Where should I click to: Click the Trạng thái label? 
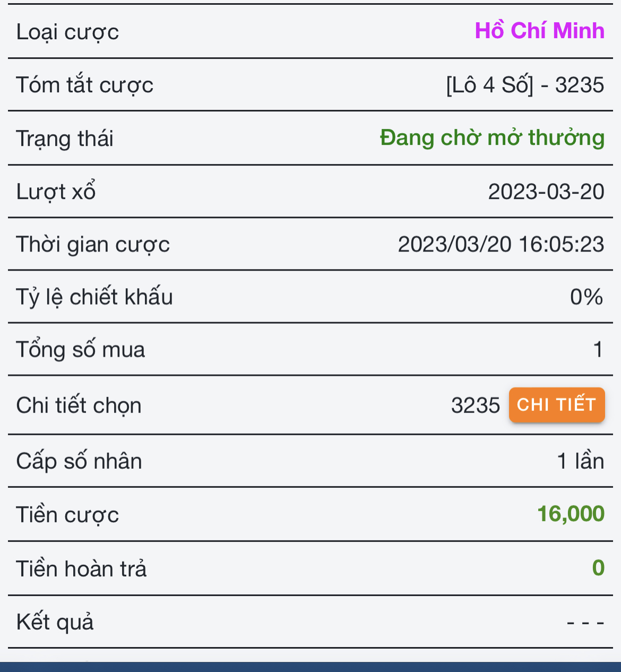point(65,139)
